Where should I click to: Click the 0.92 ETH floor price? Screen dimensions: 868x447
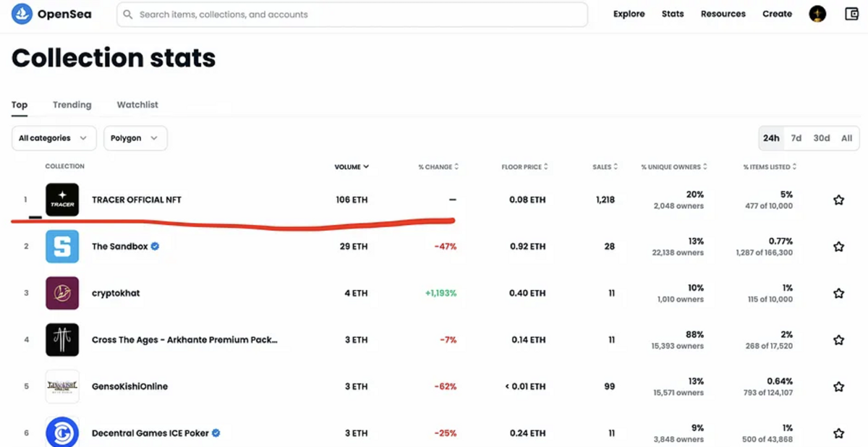click(x=527, y=247)
